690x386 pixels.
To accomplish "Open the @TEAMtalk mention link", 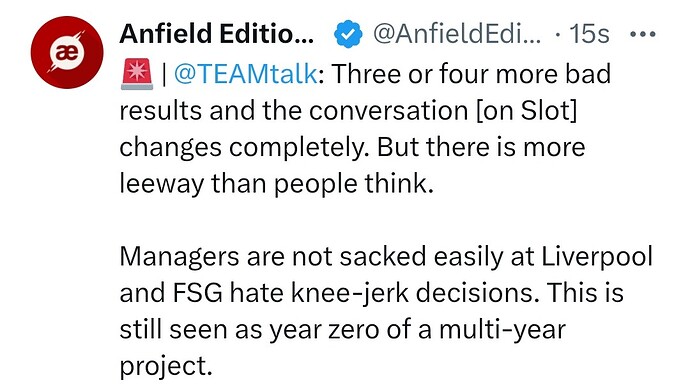I will (246, 74).
